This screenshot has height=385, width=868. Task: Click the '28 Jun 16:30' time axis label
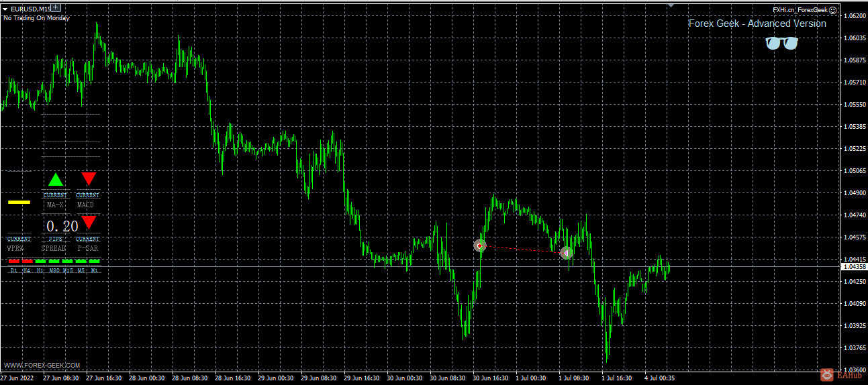(x=233, y=378)
